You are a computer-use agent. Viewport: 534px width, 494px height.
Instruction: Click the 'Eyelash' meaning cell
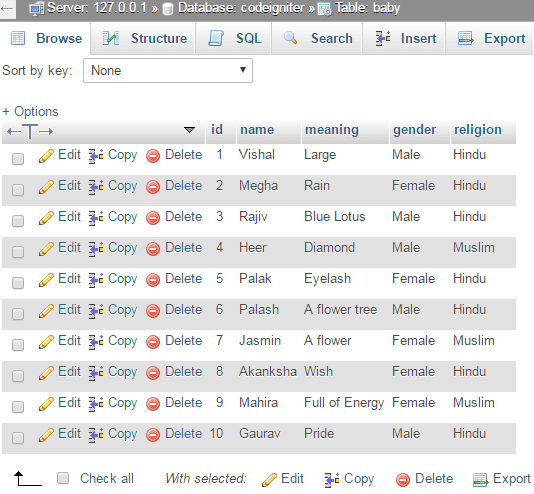tap(327, 279)
